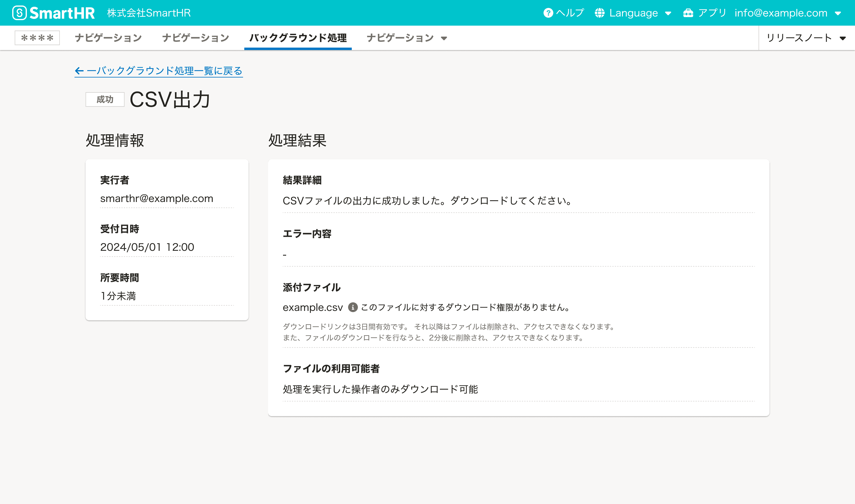Open the ヘルプ link
Screen dimensions: 855x504
tap(563, 13)
